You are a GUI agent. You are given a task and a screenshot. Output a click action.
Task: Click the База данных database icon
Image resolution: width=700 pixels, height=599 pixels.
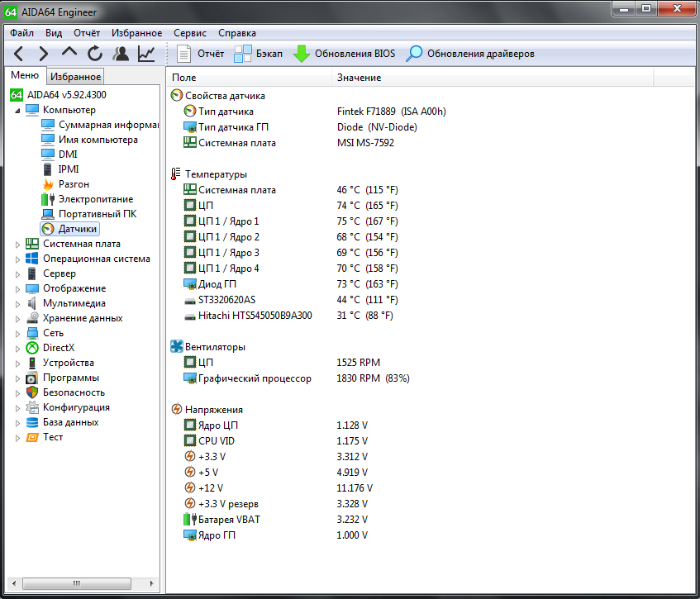click(32, 422)
